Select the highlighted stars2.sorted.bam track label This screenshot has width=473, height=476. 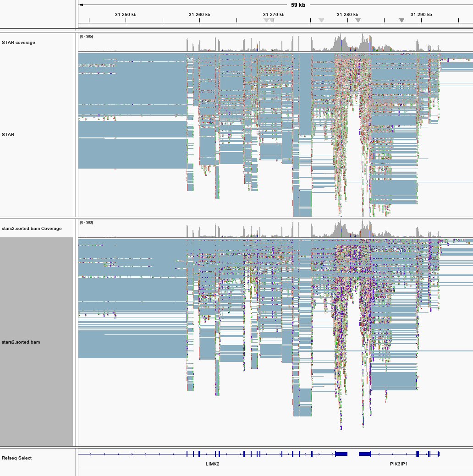[21, 342]
